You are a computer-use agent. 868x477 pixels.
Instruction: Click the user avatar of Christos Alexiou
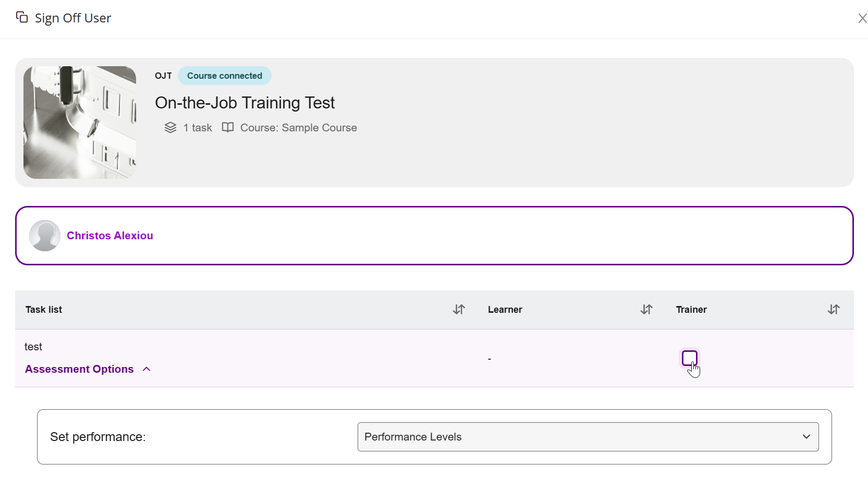[45, 236]
